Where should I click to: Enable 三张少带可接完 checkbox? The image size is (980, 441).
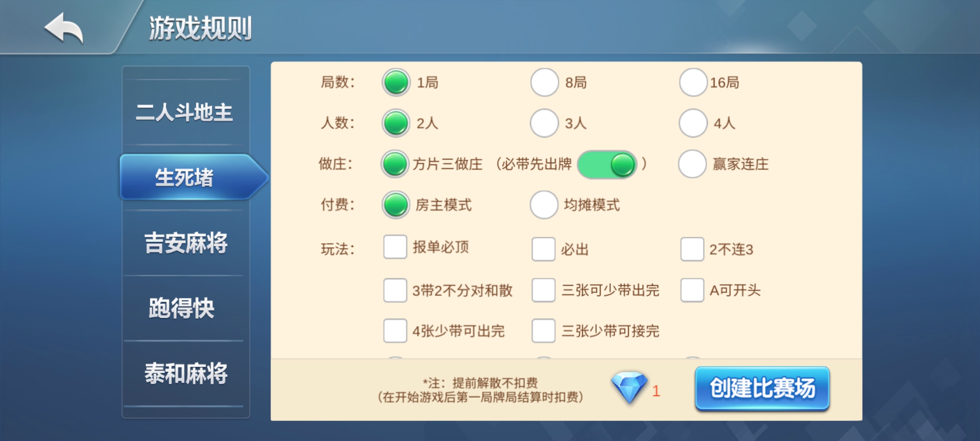coord(543,331)
